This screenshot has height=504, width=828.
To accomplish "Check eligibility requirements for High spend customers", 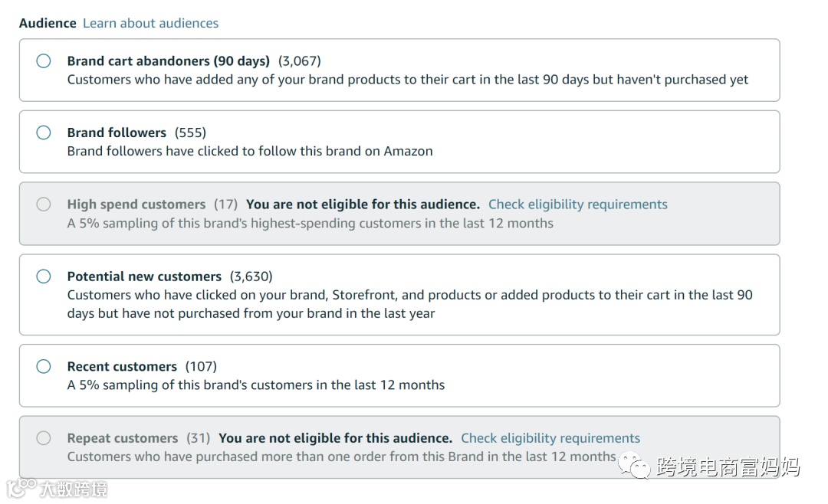I will click(577, 205).
